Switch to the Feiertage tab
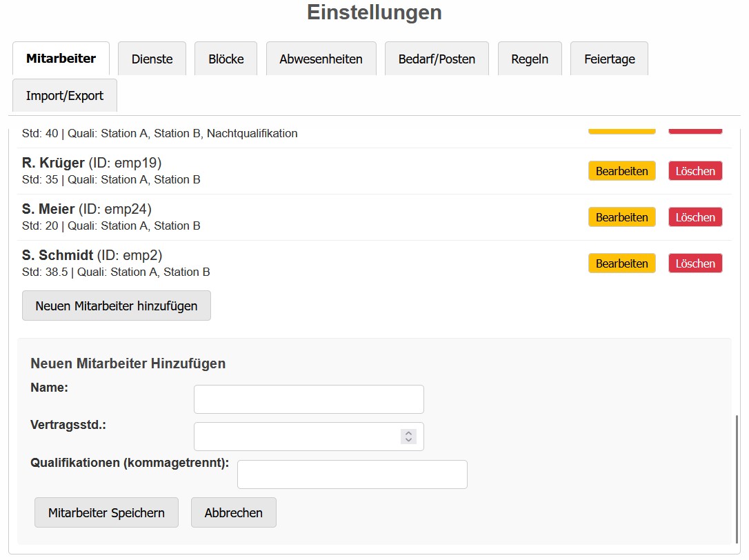The image size is (749, 560). (x=609, y=59)
